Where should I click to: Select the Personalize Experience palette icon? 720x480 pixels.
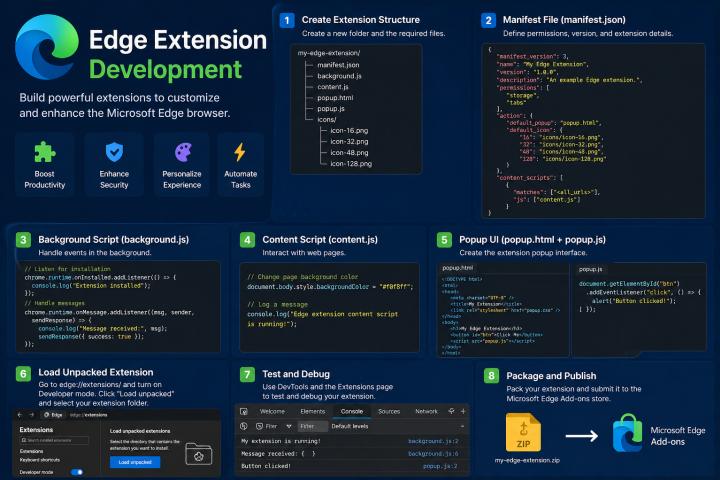[x=183, y=152]
